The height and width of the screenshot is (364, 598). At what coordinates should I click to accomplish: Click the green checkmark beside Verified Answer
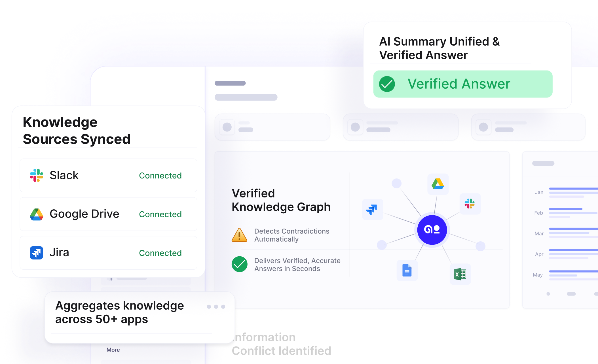coord(387,84)
